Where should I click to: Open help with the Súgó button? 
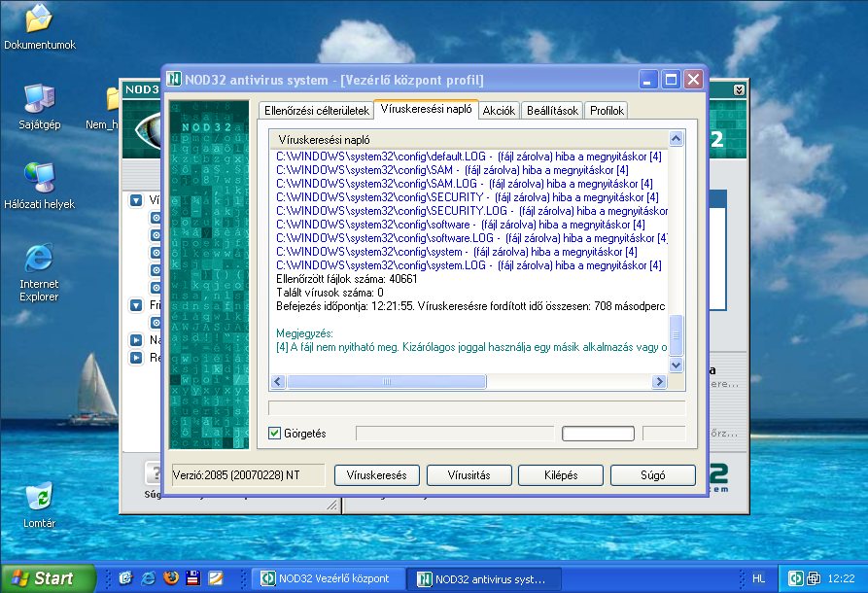[652, 475]
